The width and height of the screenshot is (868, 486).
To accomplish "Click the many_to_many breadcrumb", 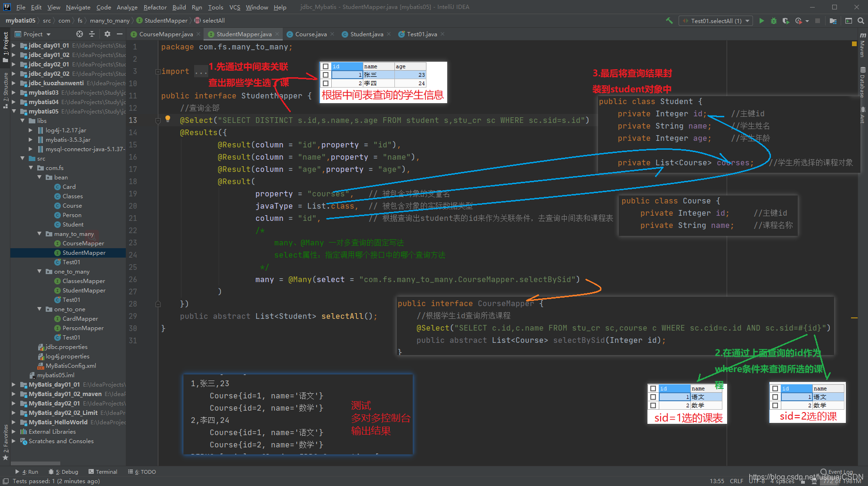I will pos(109,21).
